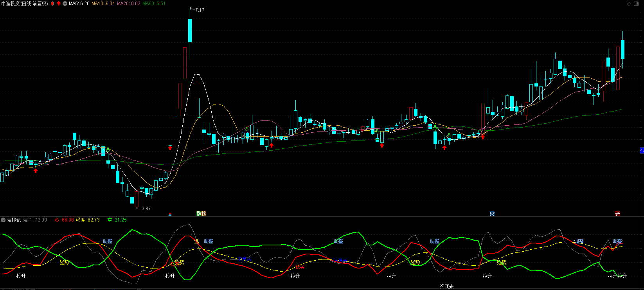Click the diamond icon at top right corner
644x290 pixels.
click(629, 4)
